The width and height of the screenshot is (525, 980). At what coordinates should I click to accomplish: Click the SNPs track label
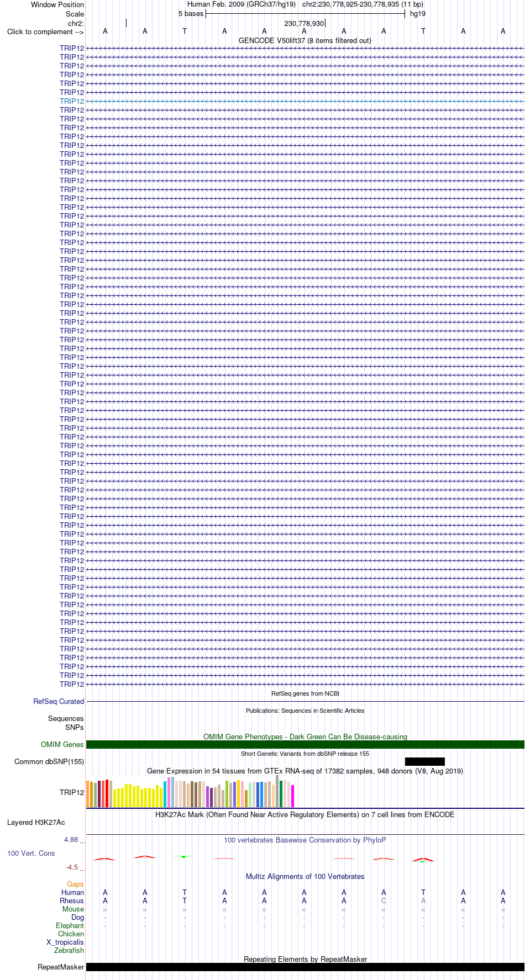click(x=74, y=728)
